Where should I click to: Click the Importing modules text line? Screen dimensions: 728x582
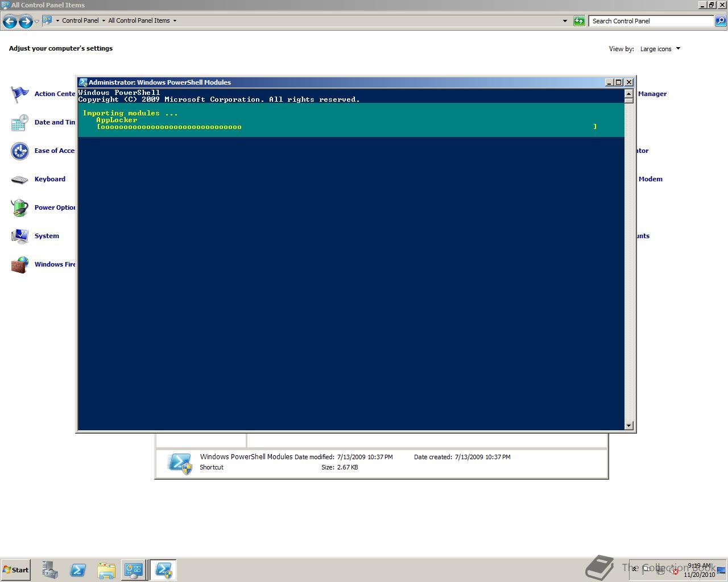[130, 113]
